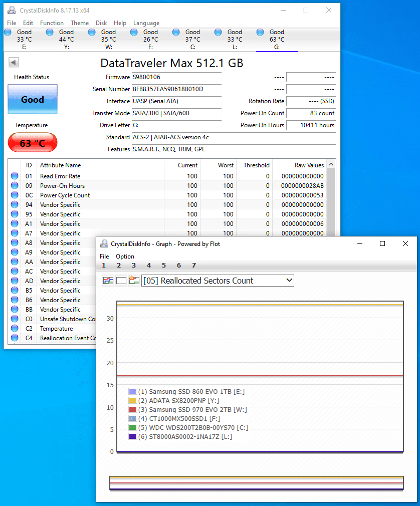Open the File menu in the Graph window
This screenshot has width=420, height=506.
point(104,256)
